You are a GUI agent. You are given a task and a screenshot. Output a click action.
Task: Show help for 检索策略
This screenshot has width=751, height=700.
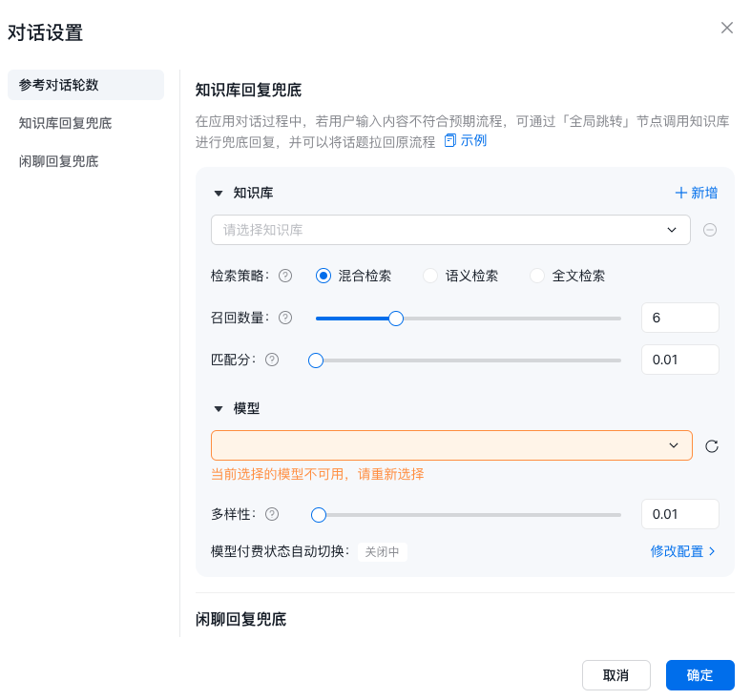tap(285, 276)
